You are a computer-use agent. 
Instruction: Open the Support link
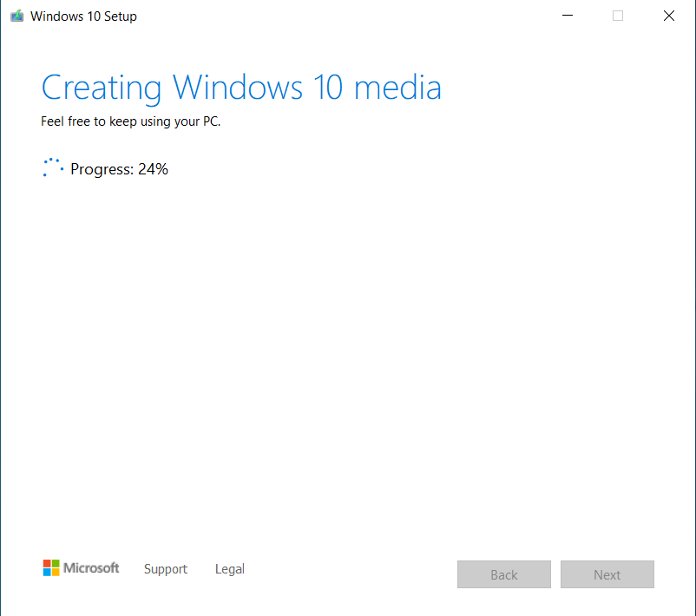(x=166, y=569)
